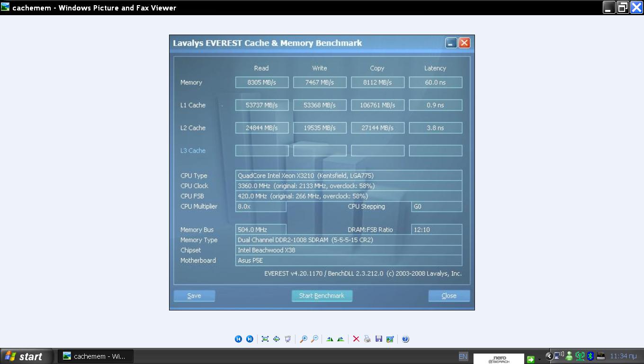Image resolution: width=644 pixels, height=364 pixels.
Task: Click the CPU Multiplier value 8.0x
Action: pos(261,207)
